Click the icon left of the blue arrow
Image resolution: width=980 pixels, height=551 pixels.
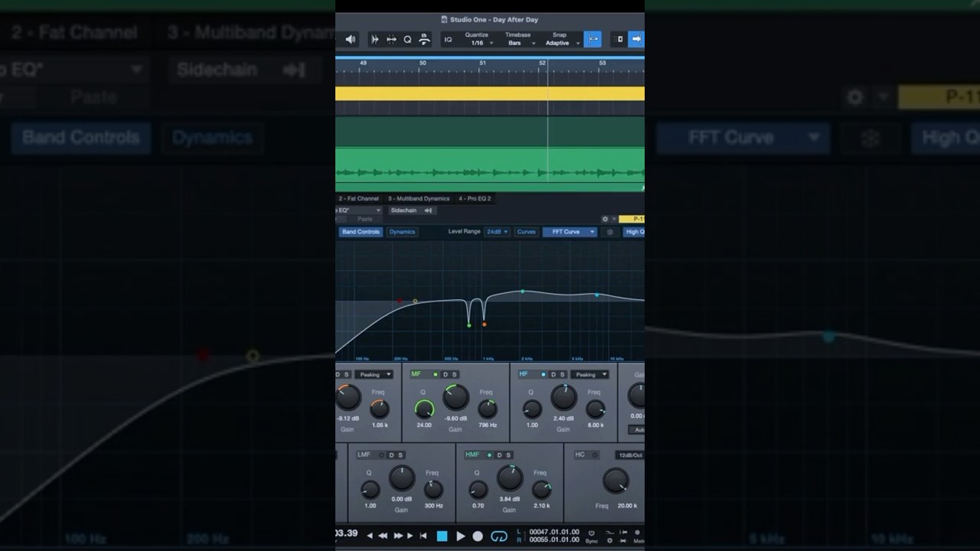click(x=619, y=39)
